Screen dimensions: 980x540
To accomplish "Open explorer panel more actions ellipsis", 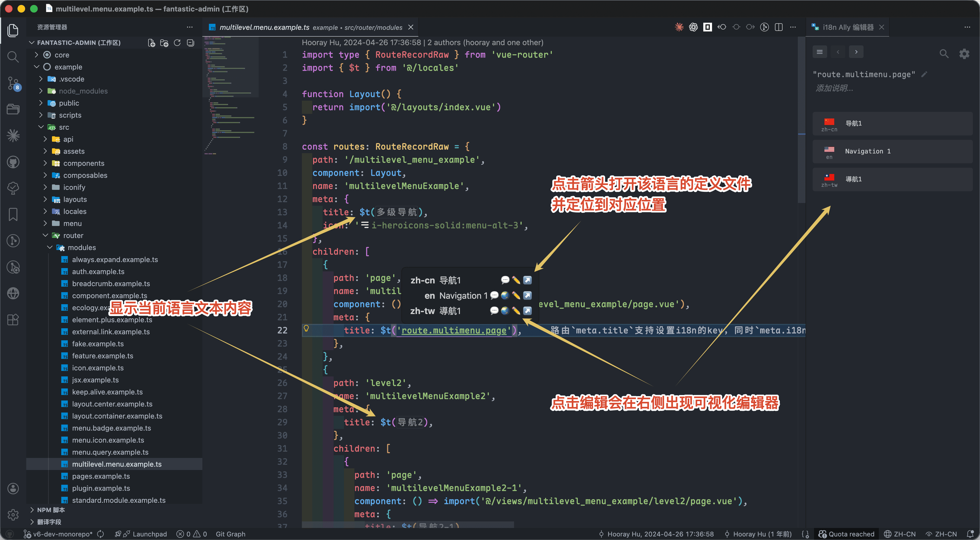I will (x=189, y=27).
